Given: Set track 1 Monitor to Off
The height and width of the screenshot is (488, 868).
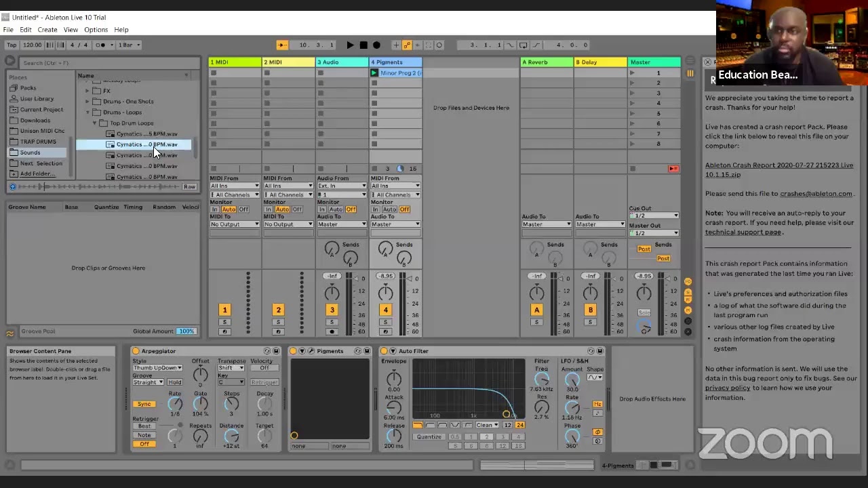Looking at the screenshot, I should coord(243,209).
